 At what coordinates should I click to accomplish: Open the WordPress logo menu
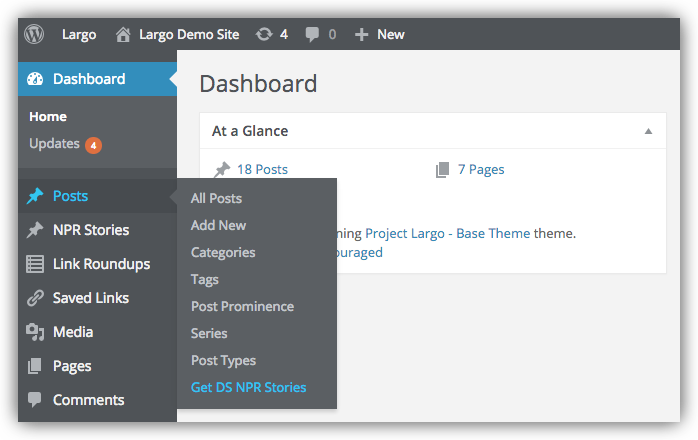tap(34, 34)
